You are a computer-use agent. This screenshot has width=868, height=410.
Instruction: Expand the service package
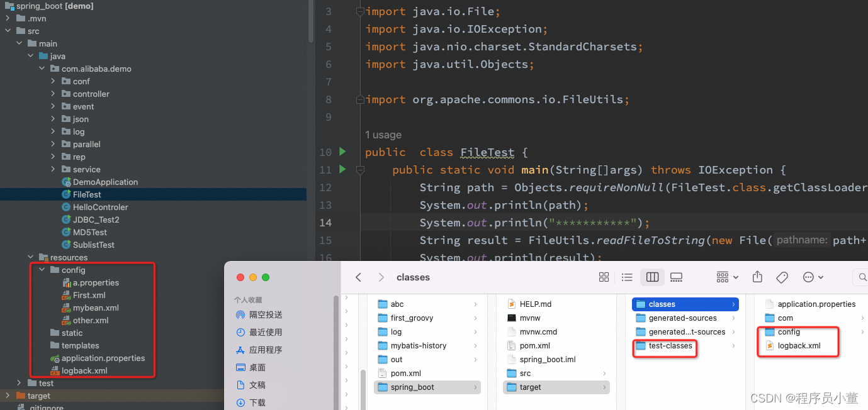pyautogui.click(x=53, y=169)
